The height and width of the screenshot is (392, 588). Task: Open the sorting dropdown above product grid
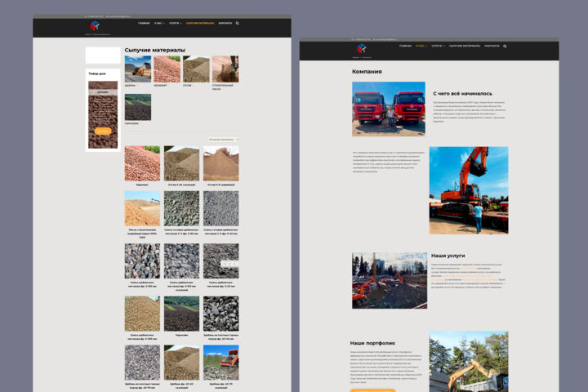coord(224,140)
